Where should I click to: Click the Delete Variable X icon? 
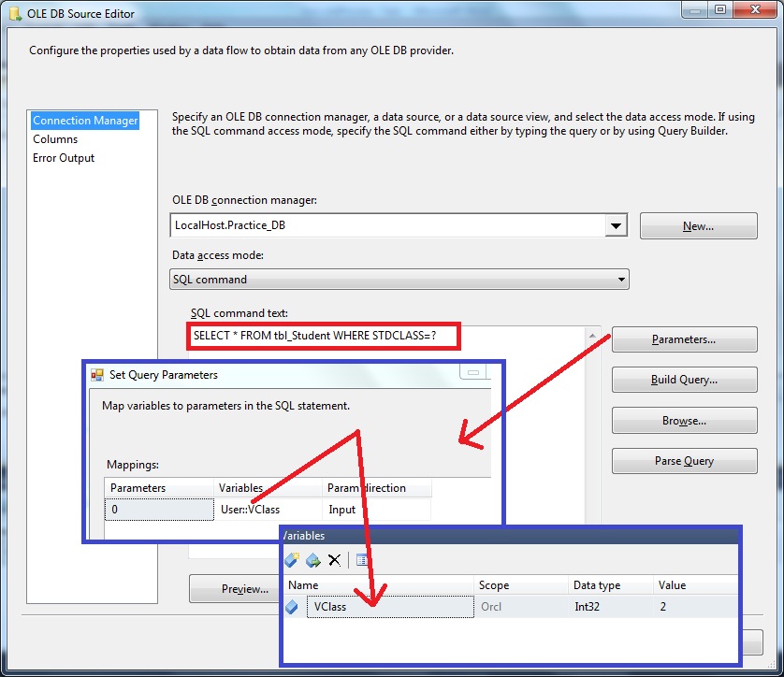[333, 559]
